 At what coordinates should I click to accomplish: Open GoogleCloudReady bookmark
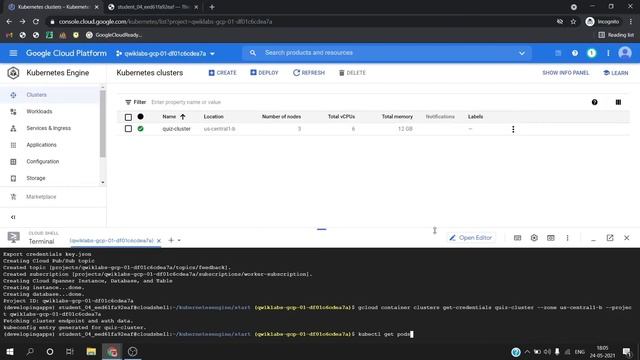point(114,35)
